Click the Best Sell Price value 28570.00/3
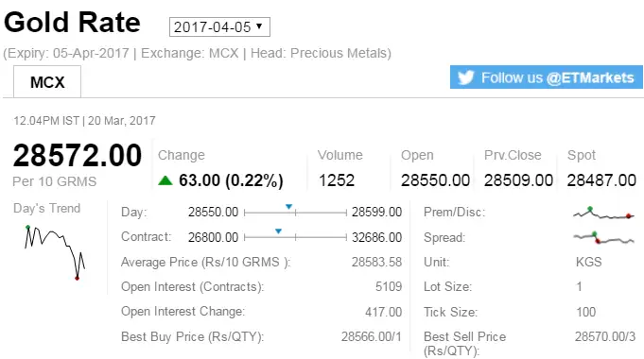The width and height of the screenshot is (644, 359). tap(605, 337)
